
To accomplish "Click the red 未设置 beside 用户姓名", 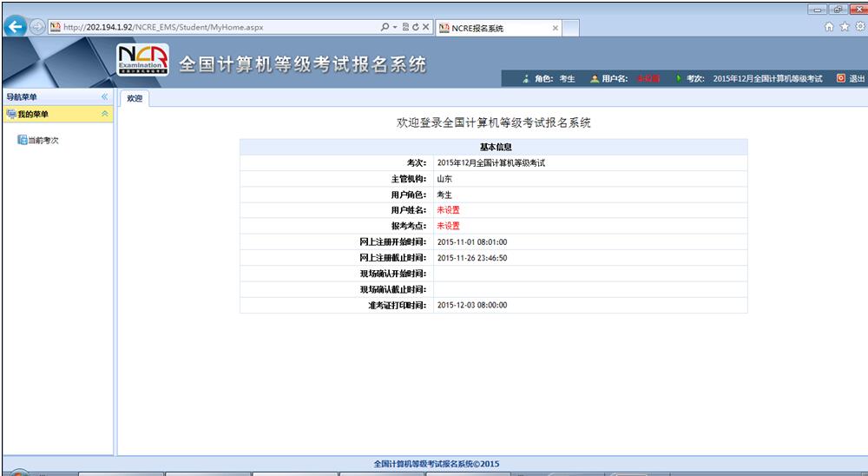I will tap(449, 210).
